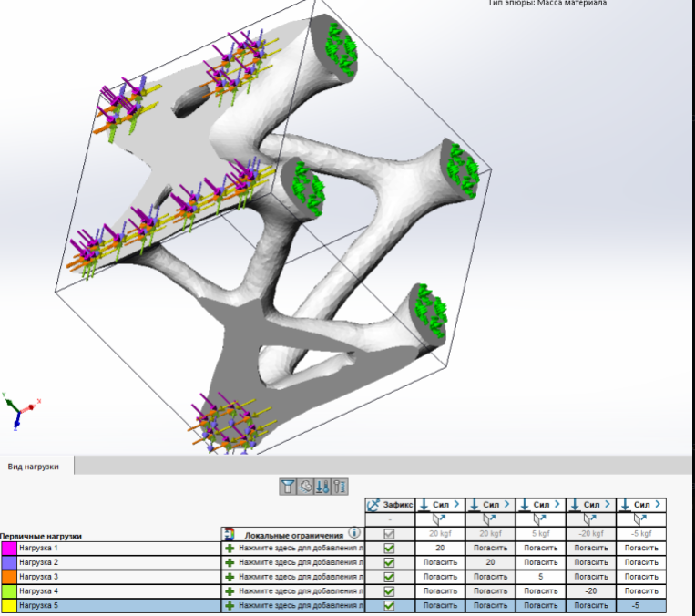This screenshot has width=695, height=616.
Task: Click Погасить for Нагрузка 1 under 5 kgf
Action: coord(541,549)
